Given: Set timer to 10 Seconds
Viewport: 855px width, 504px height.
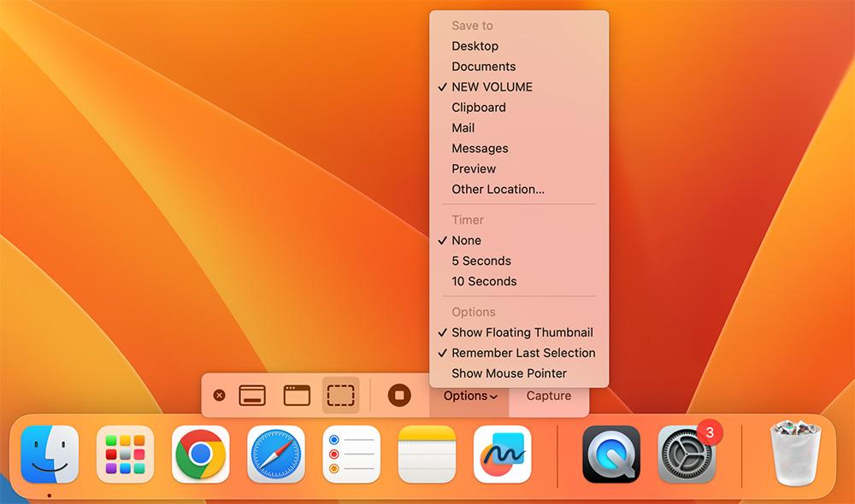Looking at the screenshot, I should point(484,281).
